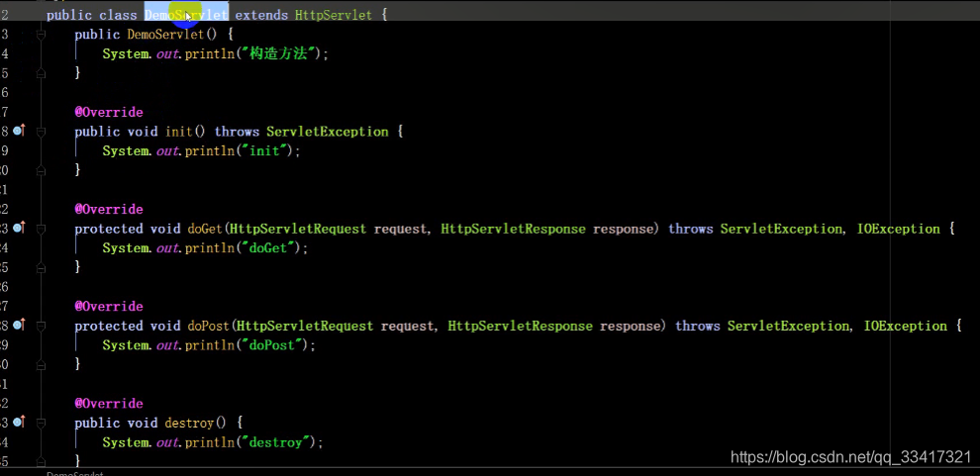Click HttpServletRequest in the doGet signature
Viewport: 980px width, 476px height.
point(298,229)
